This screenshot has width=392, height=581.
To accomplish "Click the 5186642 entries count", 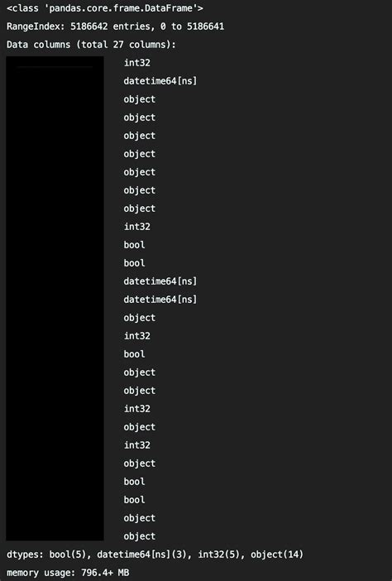I will (88, 26).
